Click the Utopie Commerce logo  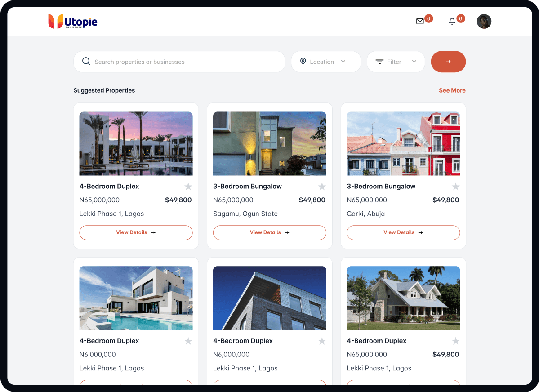73,22
